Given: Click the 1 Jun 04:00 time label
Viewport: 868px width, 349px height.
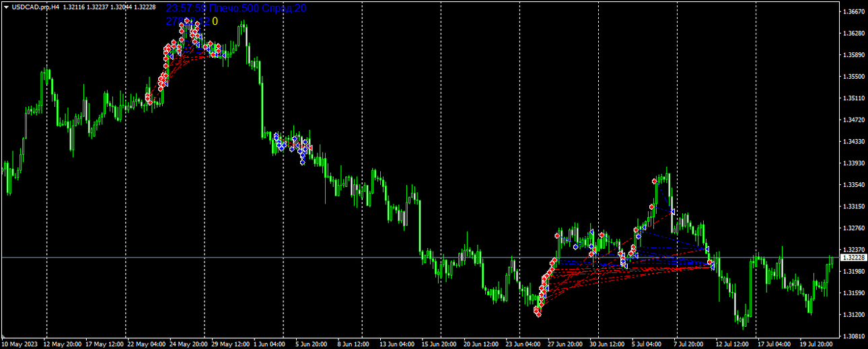Looking at the screenshot, I should click(x=268, y=344).
